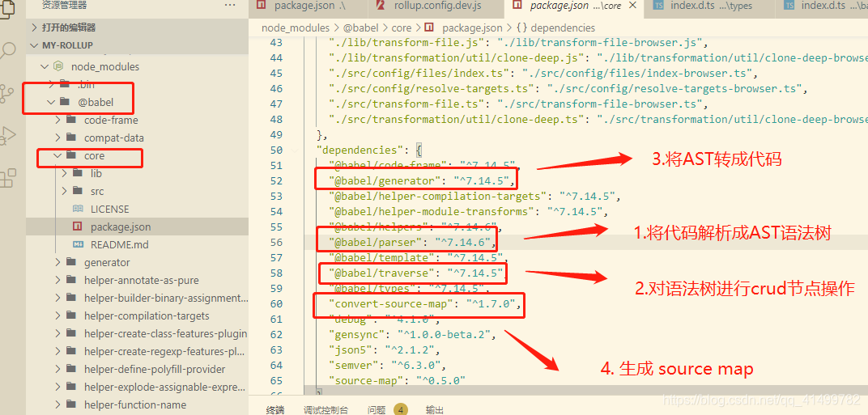Open the 问题 panel tab

tap(377, 409)
